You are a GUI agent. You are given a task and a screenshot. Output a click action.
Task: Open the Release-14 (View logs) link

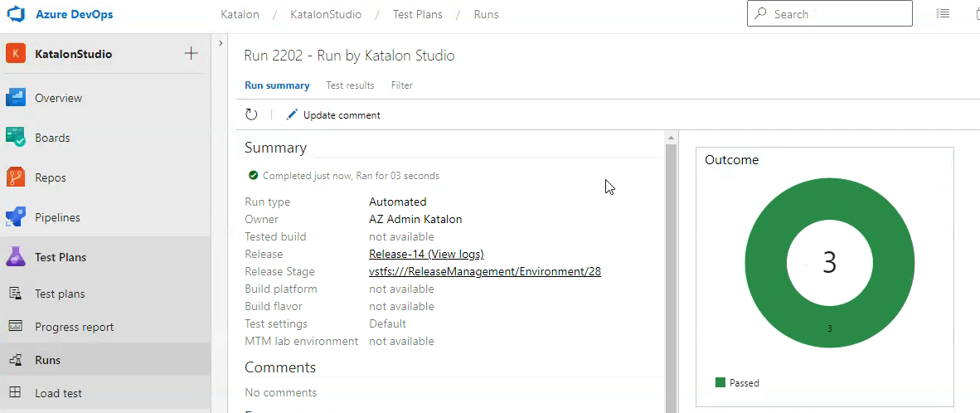[426, 255]
